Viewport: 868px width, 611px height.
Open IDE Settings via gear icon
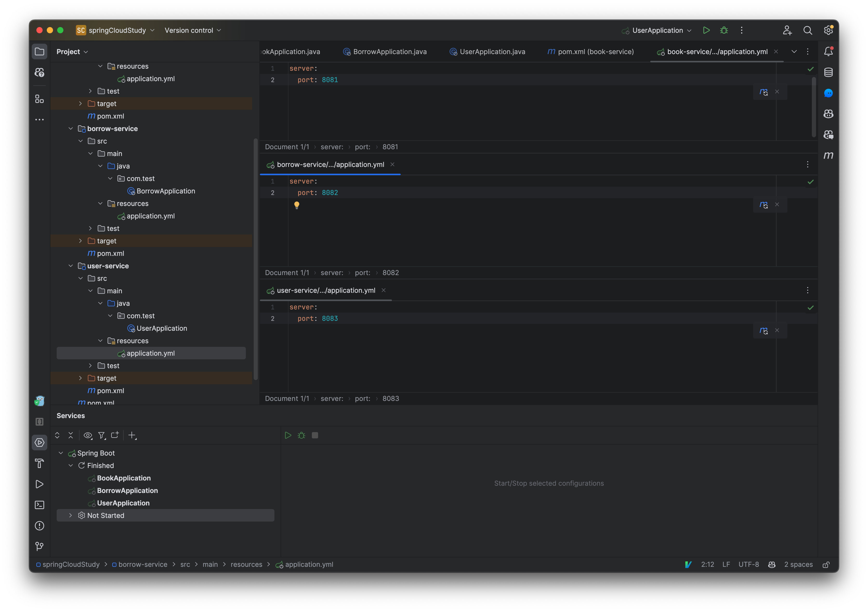pos(828,30)
